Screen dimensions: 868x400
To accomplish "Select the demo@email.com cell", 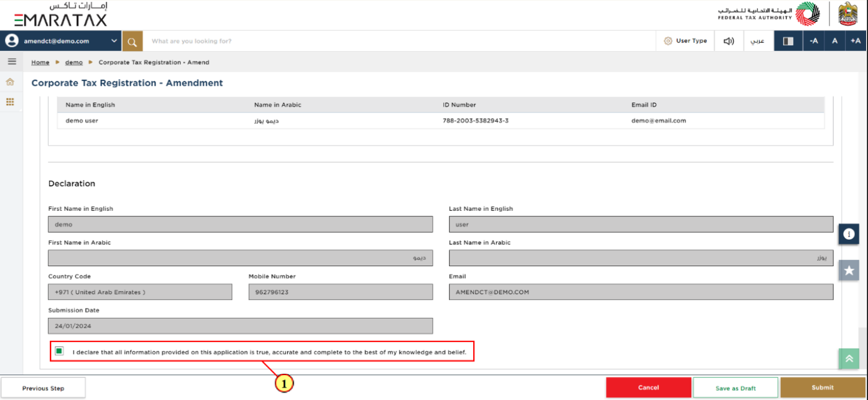I will (x=659, y=121).
